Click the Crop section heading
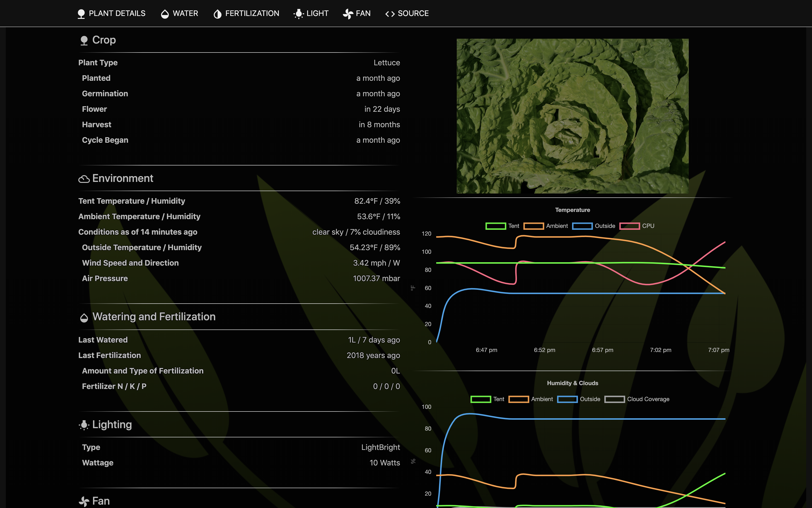The height and width of the screenshot is (508, 812). pos(104,40)
